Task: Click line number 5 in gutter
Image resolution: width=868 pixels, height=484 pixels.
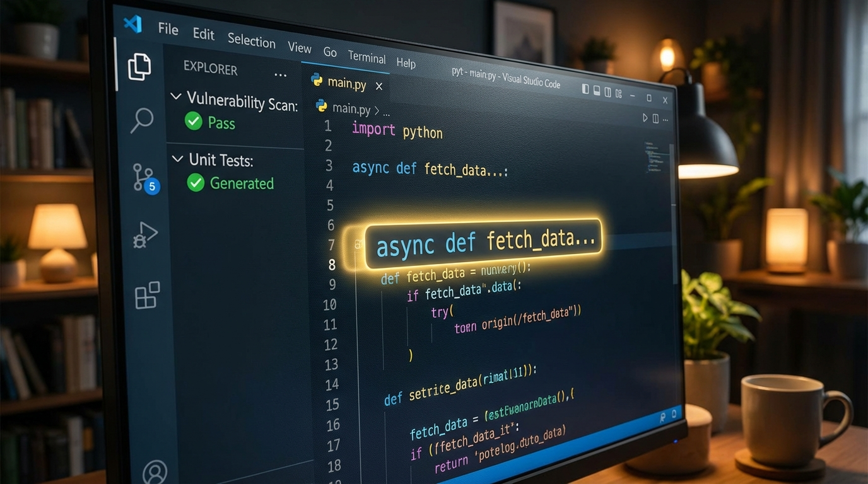Action: click(330, 205)
